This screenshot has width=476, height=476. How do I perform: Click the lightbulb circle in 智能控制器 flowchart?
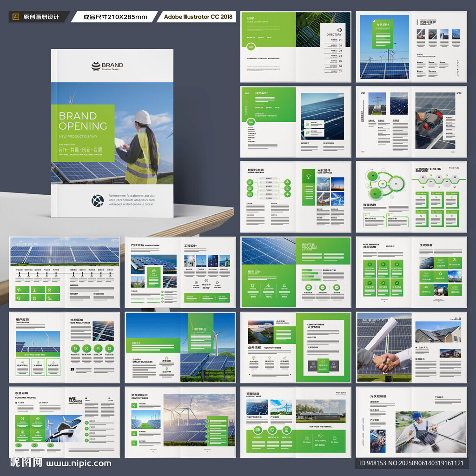287,195
